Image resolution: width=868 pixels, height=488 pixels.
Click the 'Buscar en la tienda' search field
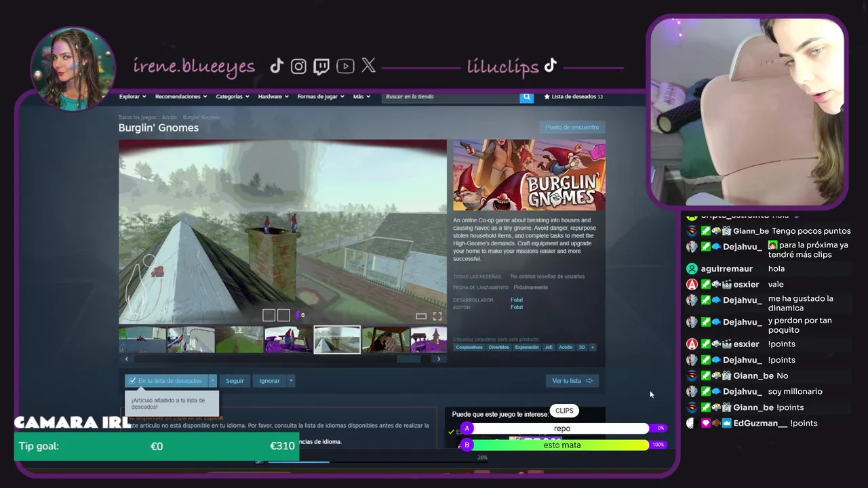450,97
